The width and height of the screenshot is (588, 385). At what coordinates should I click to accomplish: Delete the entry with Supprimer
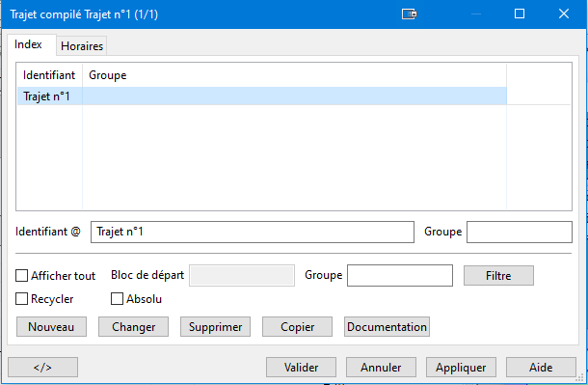coord(215,326)
